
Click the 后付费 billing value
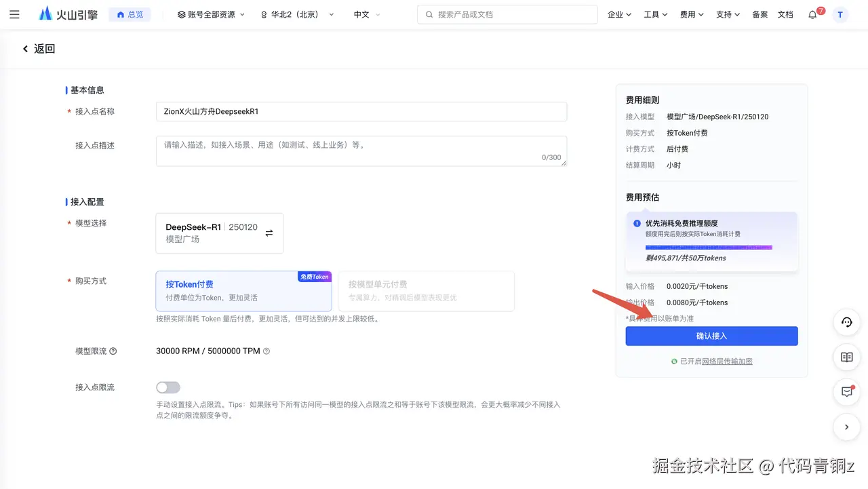pyautogui.click(x=677, y=149)
